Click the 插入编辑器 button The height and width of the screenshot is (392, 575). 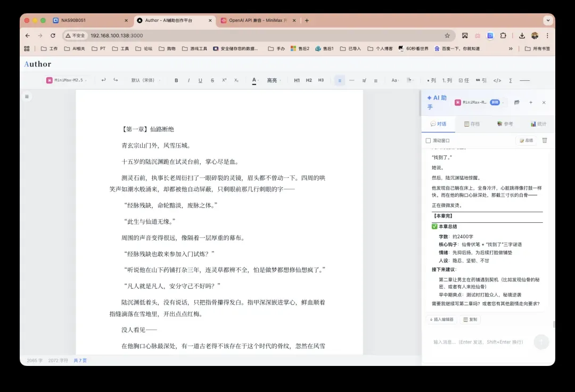(441, 320)
